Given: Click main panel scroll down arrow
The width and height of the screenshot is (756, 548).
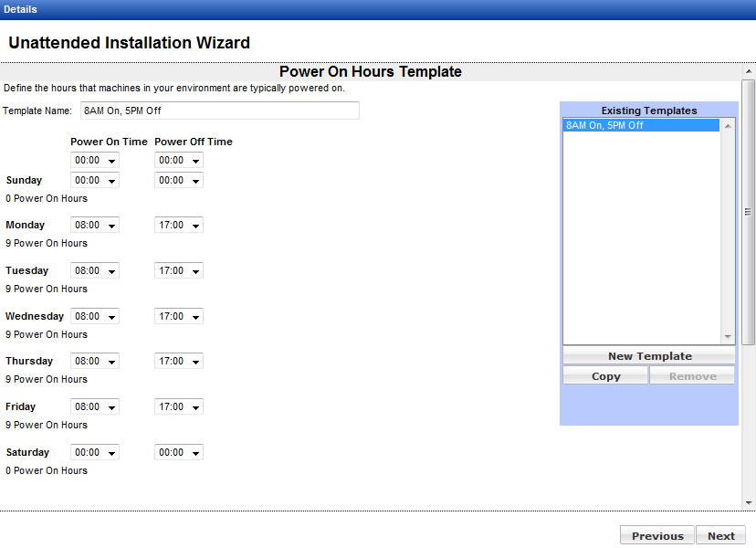Looking at the screenshot, I should coord(749,502).
